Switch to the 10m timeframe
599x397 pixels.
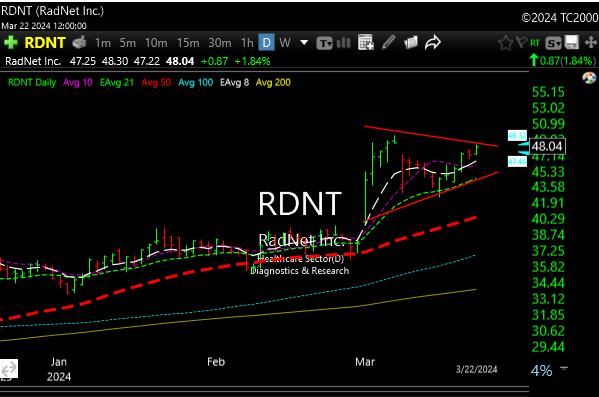[x=156, y=43]
